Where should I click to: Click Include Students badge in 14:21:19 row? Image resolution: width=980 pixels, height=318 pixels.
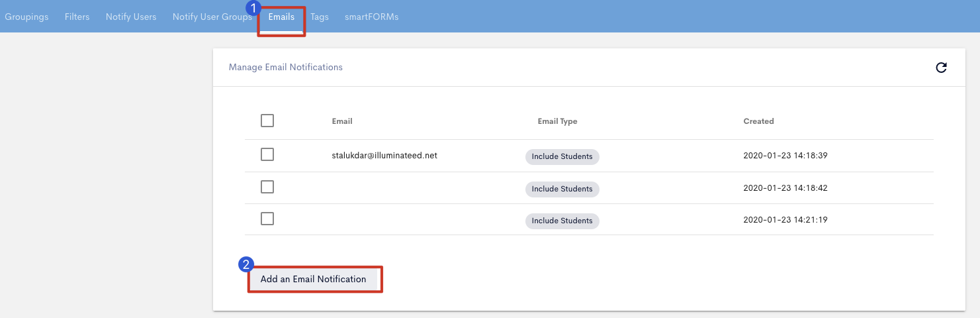562,221
